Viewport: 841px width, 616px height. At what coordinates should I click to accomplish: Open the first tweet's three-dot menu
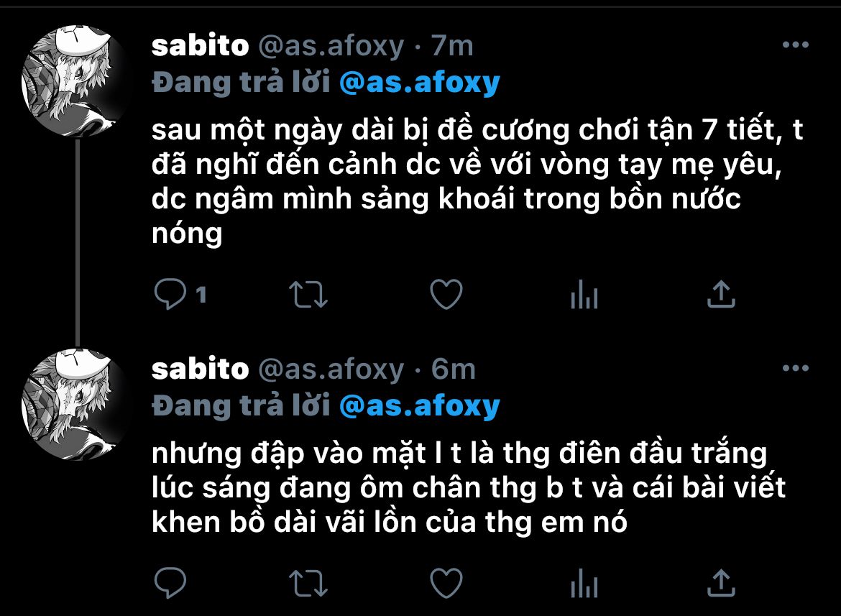796,45
